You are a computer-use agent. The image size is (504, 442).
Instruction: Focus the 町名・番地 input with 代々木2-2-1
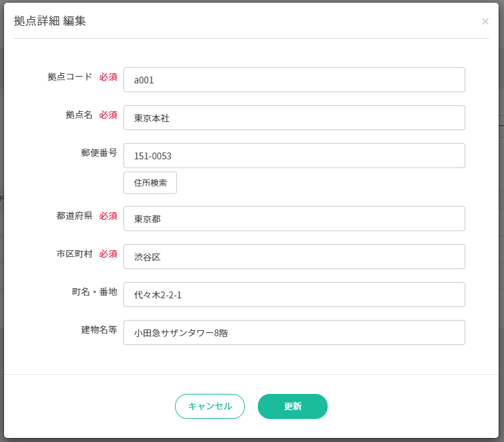coord(294,295)
